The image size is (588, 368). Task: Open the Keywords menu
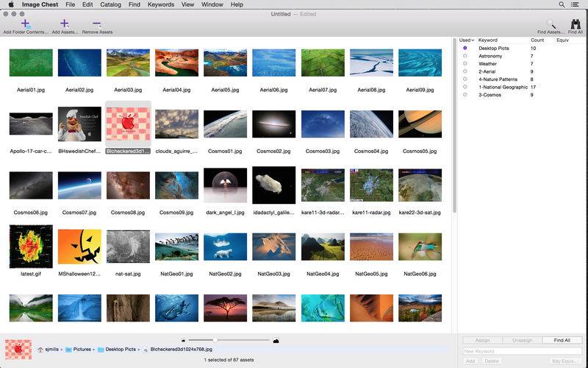pos(161,4)
